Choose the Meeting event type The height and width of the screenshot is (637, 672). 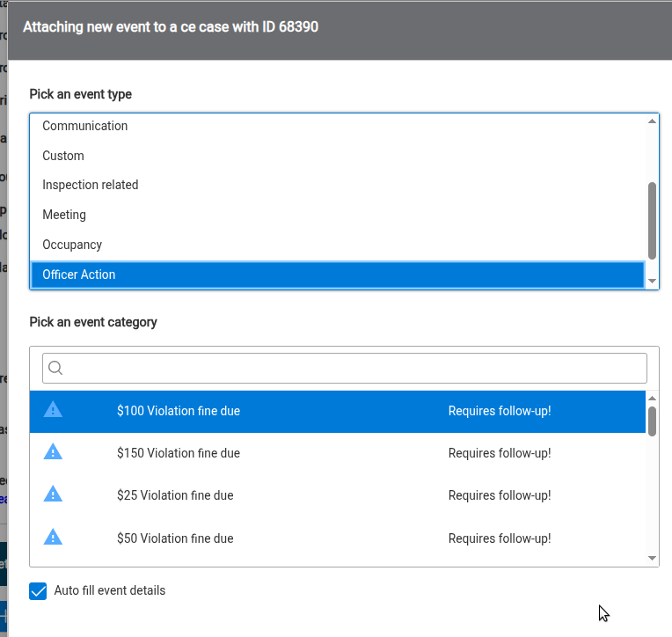point(337,215)
